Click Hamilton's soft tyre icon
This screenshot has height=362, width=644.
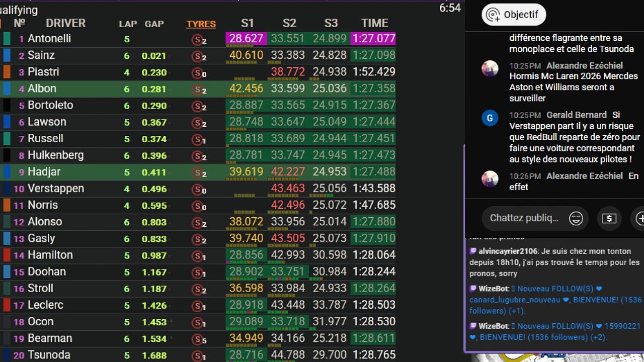[198, 255]
